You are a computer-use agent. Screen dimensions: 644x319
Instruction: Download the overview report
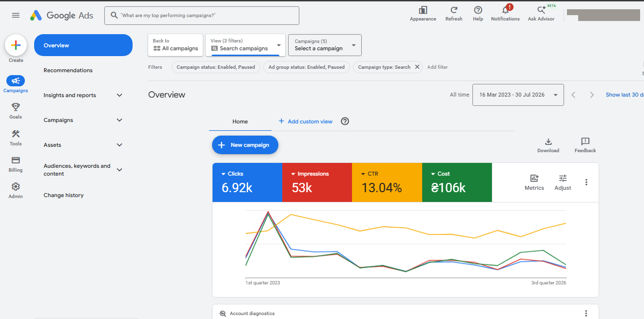coord(548,145)
